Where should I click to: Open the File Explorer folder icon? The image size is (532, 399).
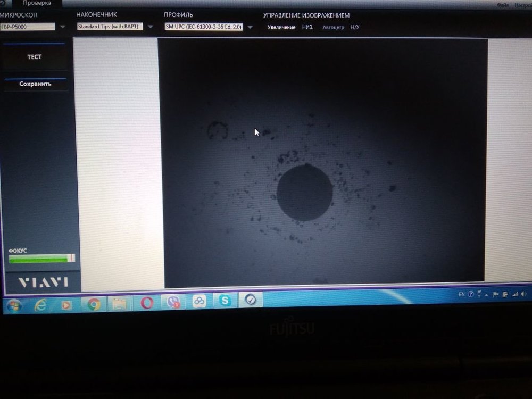coord(120,304)
